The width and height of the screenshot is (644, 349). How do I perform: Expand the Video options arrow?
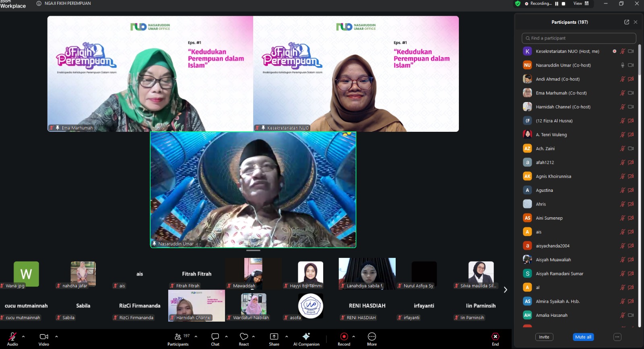56,337
